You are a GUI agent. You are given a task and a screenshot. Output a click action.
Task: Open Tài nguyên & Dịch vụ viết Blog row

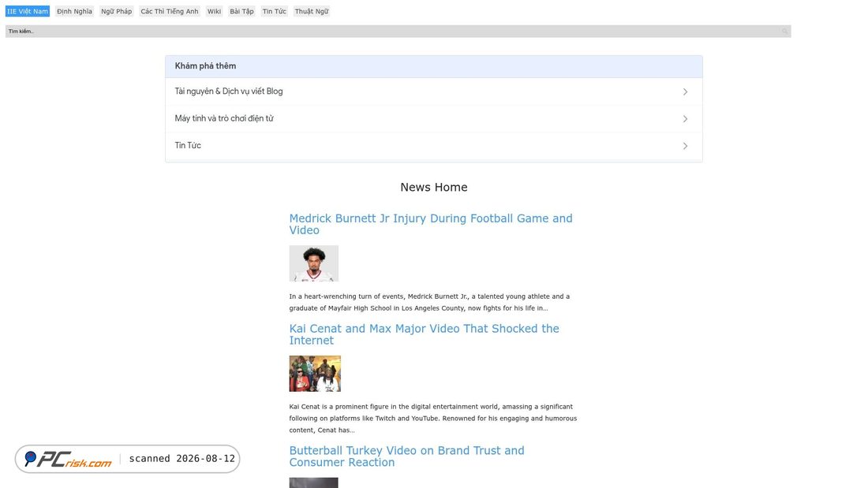(x=433, y=91)
